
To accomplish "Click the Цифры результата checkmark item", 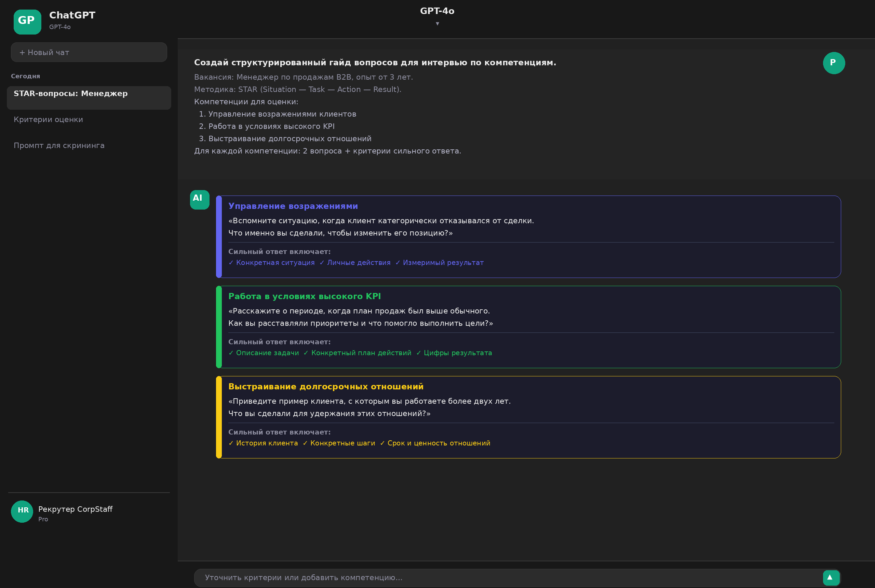I will click(454, 353).
